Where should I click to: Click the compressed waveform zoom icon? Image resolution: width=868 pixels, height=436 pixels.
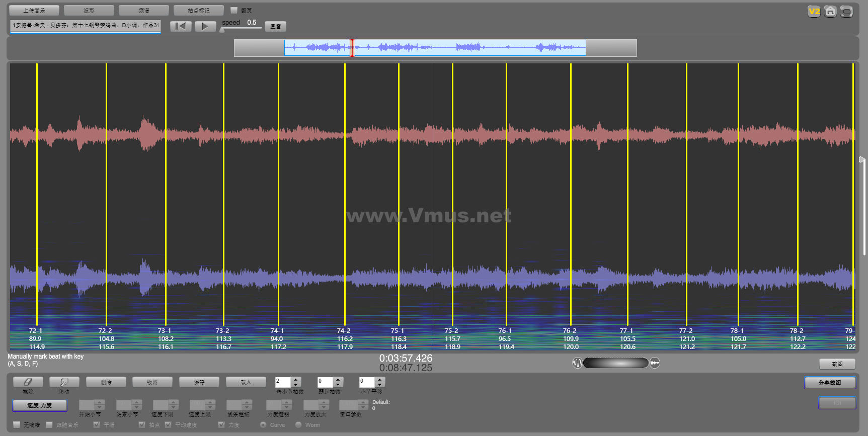577,363
